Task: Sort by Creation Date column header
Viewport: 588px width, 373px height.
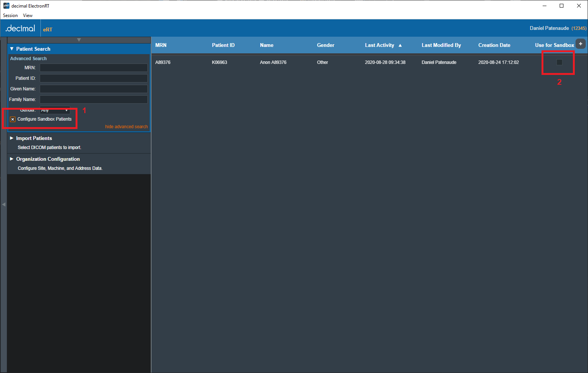Action: (494, 45)
